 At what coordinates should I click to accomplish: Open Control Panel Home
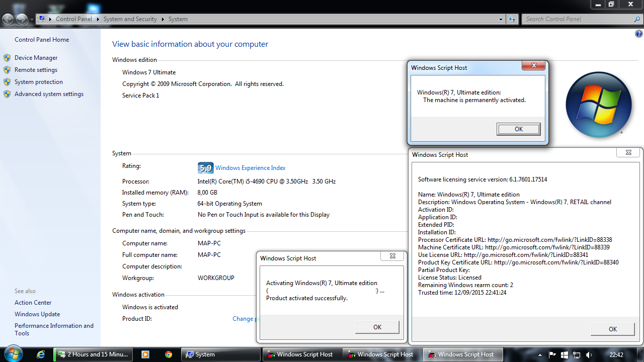click(42, 40)
